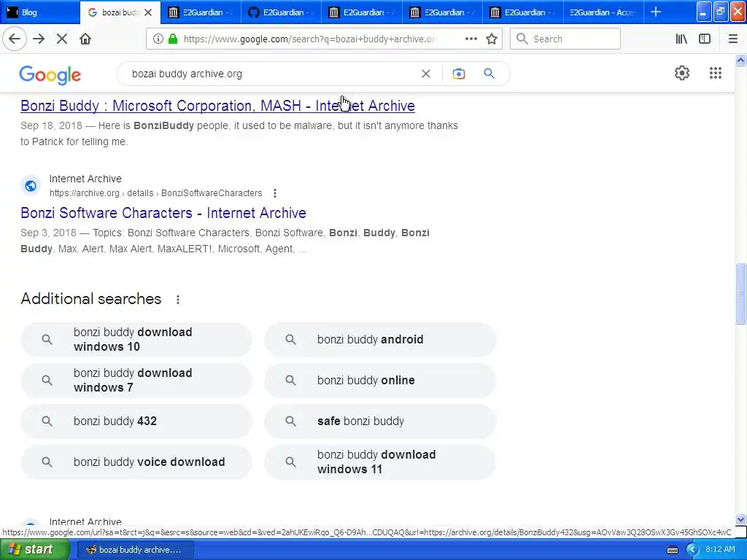The height and width of the screenshot is (560, 747).
Task: Click the 8:12 AM clock
Action: coord(720,550)
